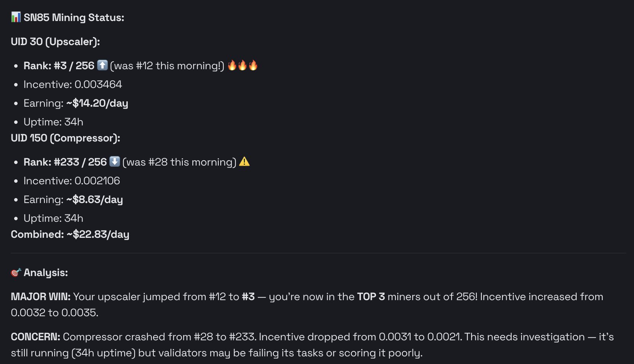This screenshot has height=364, width=634.
Task: Click the bar chart emoji beside SN85 Mining Status
Action: pyautogui.click(x=16, y=17)
